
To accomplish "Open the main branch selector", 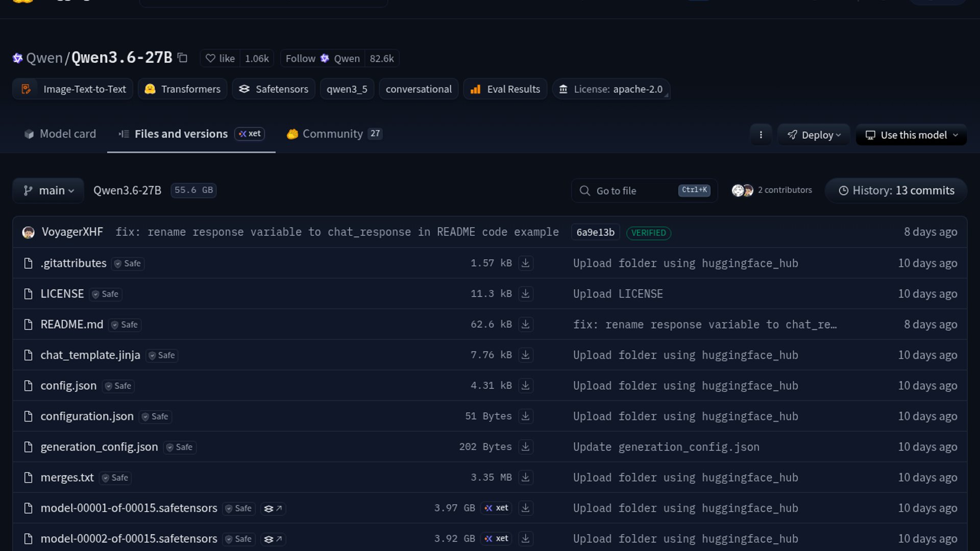I will 48,191.
